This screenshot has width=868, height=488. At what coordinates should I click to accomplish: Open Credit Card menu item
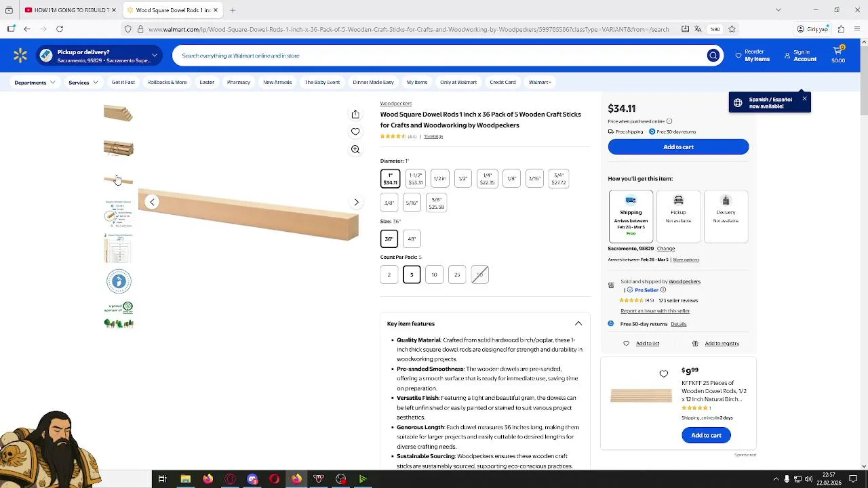[502, 82]
